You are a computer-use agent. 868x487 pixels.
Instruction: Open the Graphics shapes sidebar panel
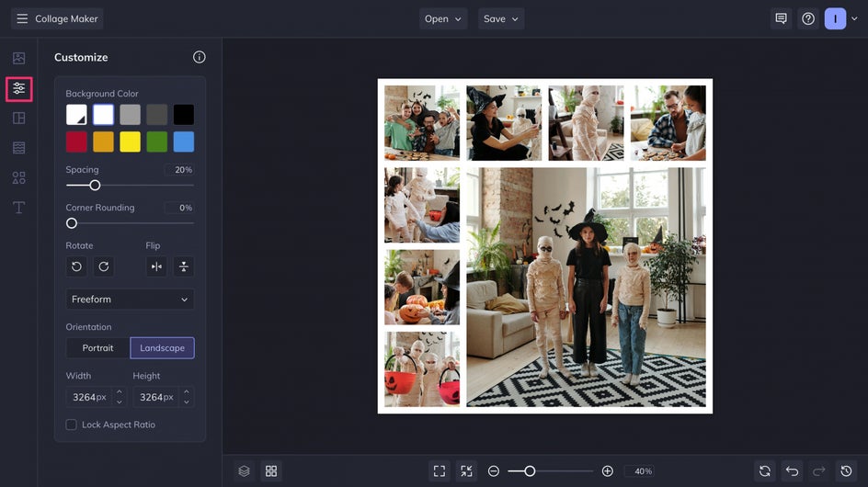pyautogui.click(x=18, y=177)
